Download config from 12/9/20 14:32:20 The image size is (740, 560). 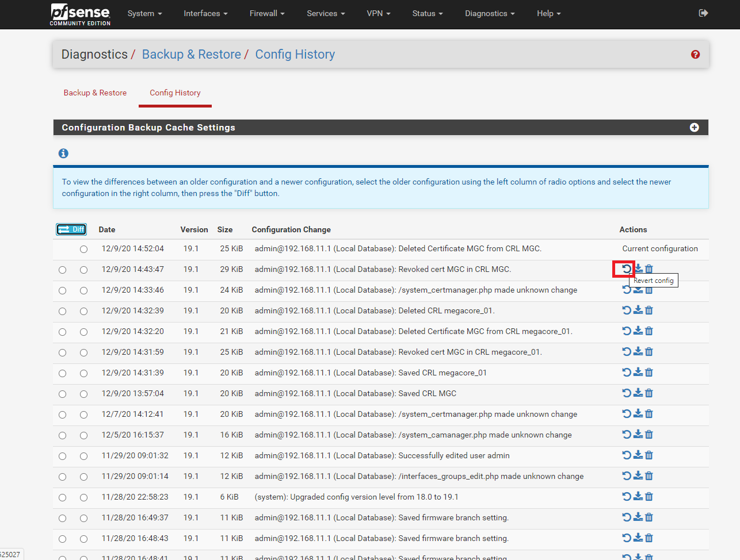coord(638,331)
